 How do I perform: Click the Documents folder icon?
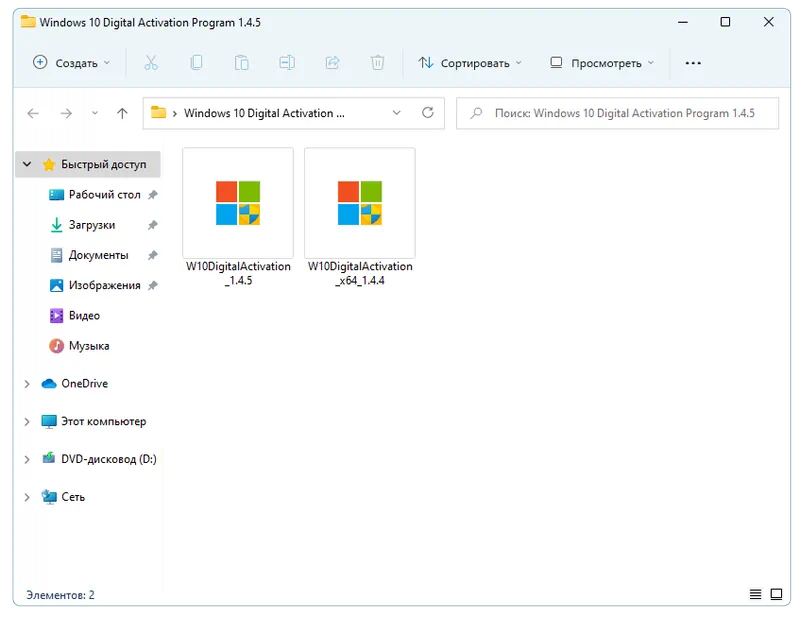56,255
